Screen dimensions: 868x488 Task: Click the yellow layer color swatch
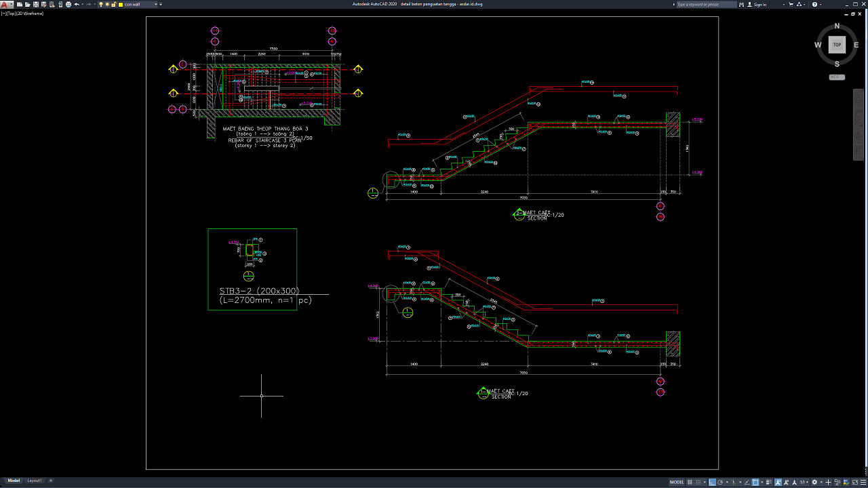[x=121, y=4]
